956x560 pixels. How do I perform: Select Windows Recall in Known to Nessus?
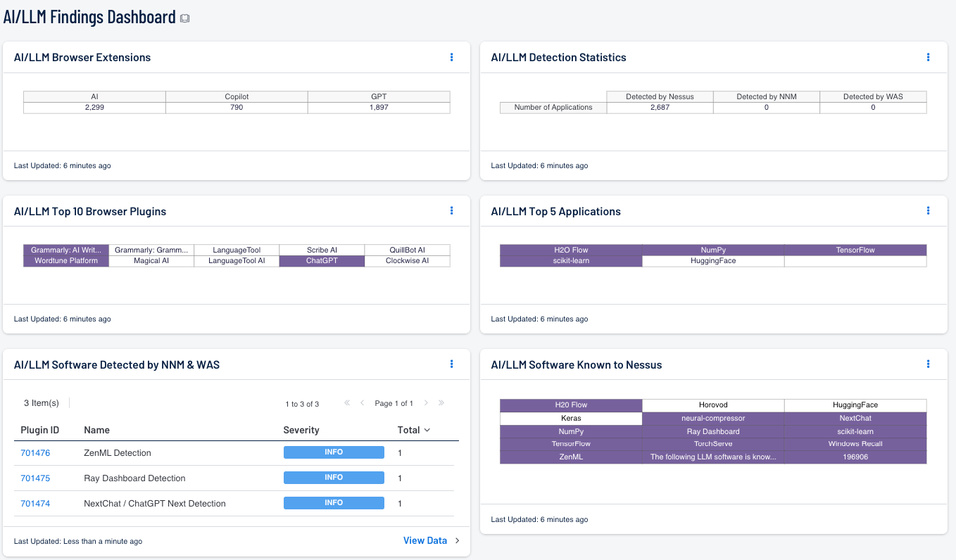tap(855, 444)
